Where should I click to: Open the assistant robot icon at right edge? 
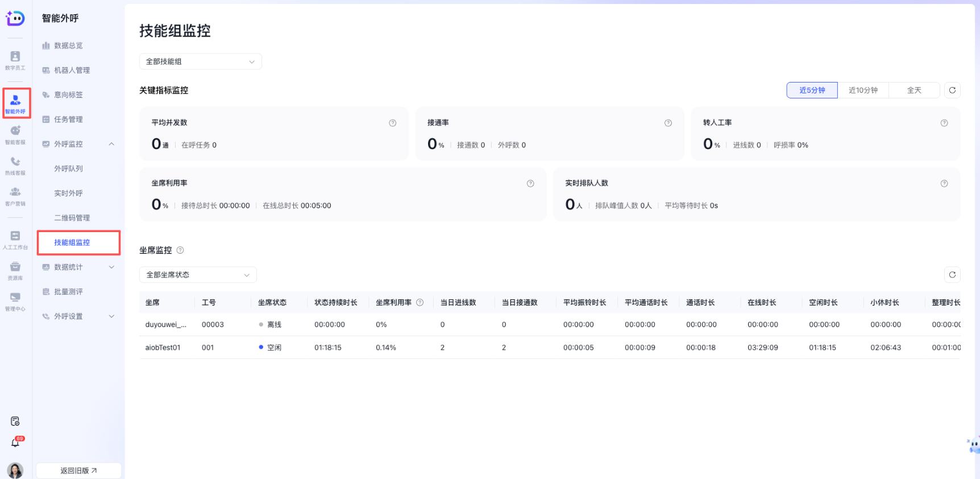coord(974,445)
